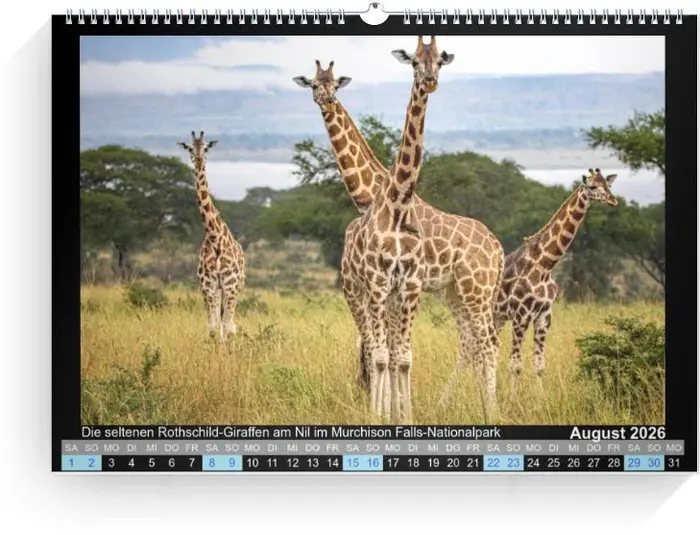Select date 16 highlighted Sunday cell
700x535 pixels.
[373, 463]
